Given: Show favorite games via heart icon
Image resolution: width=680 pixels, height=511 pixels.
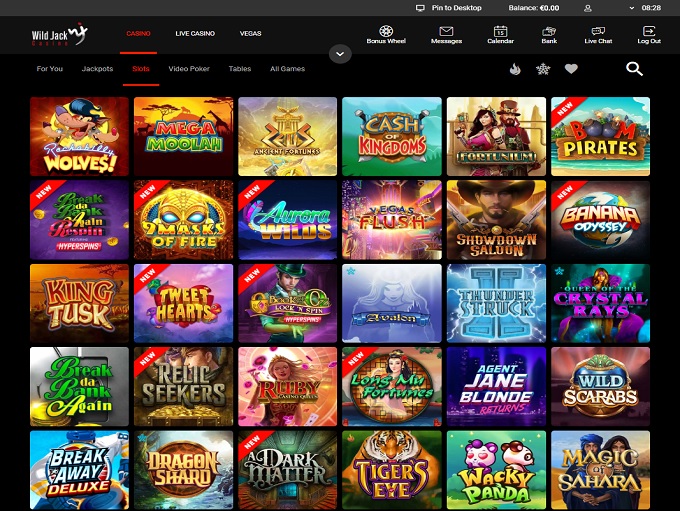Looking at the screenshot, I should point(571,69).
